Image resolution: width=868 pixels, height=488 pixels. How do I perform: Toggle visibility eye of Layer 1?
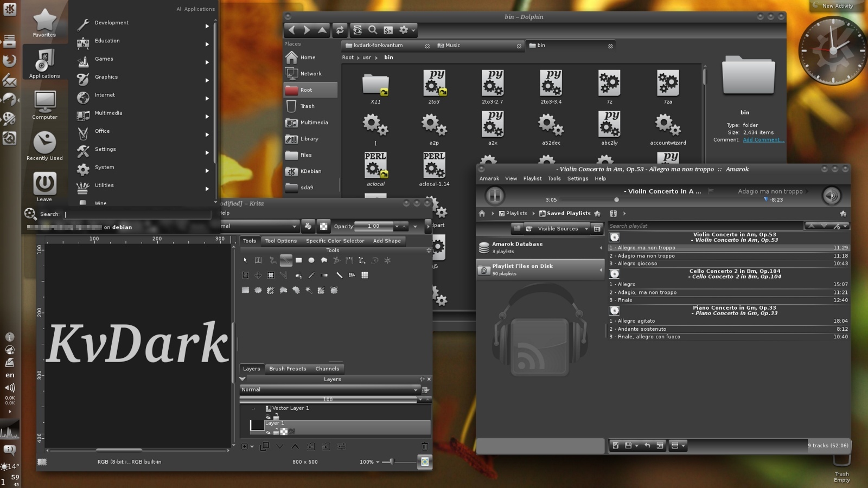pos(268,432)
